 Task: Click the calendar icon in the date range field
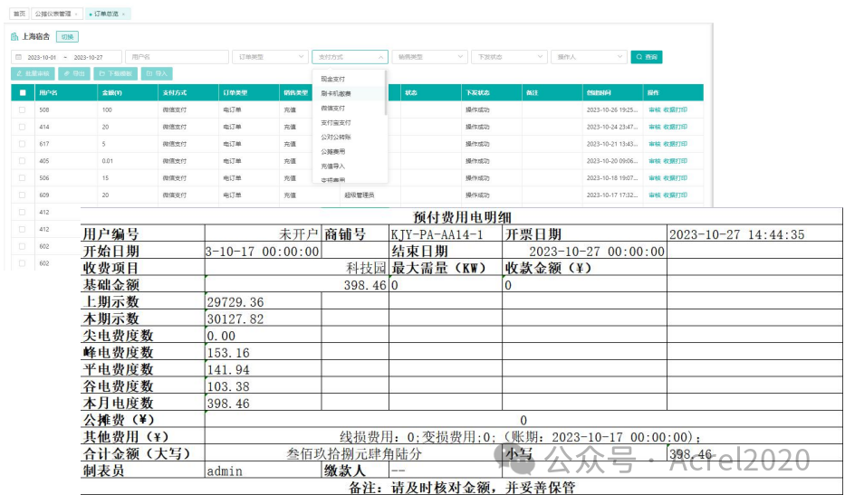click(x=19, y=57)
